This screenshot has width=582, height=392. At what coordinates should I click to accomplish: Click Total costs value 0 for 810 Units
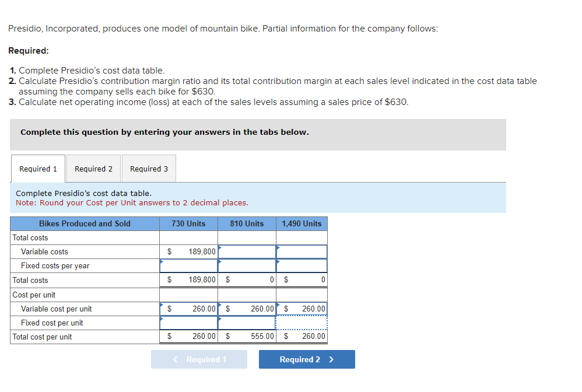click(x=247, y=280)
